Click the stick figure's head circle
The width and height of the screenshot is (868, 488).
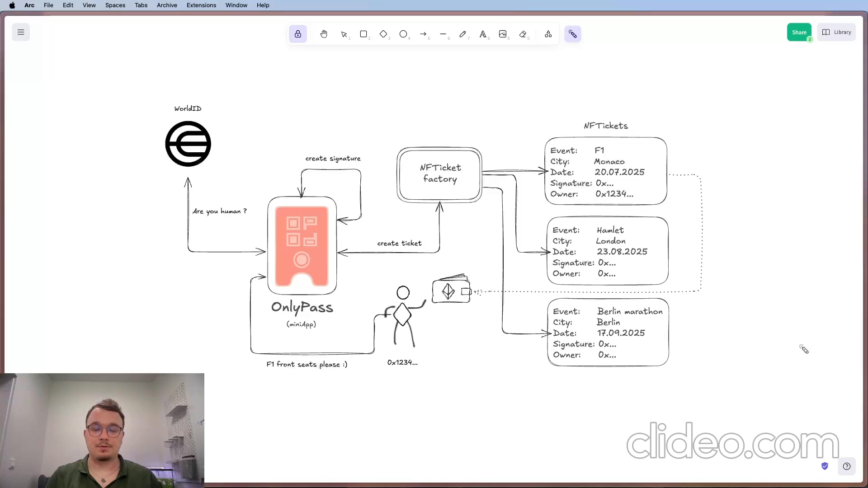(x=403, y=293)
